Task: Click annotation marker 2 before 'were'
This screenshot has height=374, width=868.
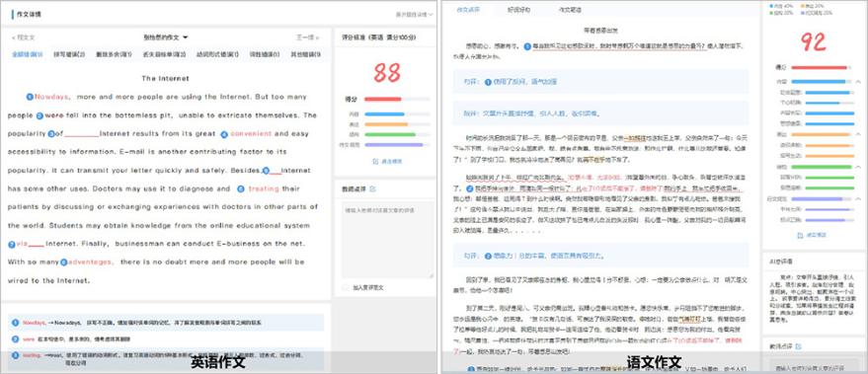Action: tap(39, 115)
